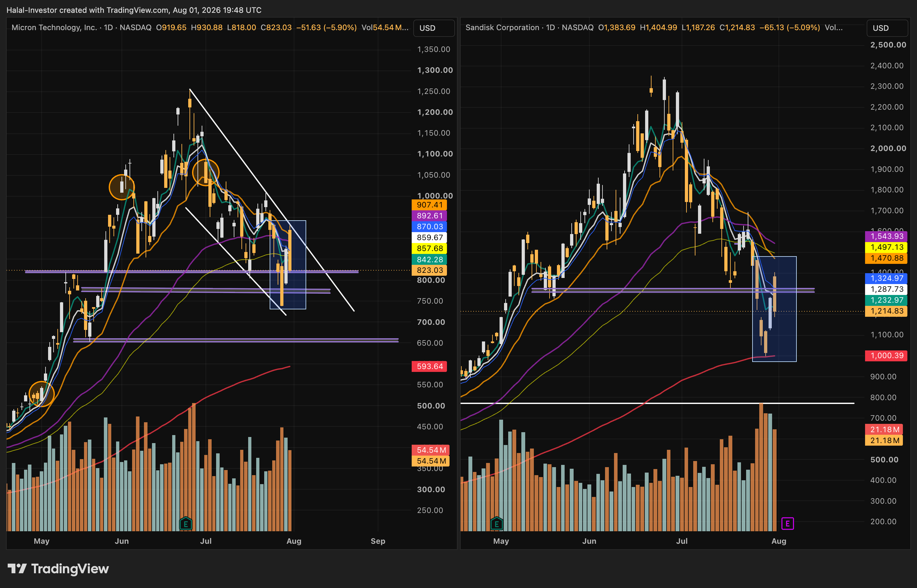Click the 650.00 price axis tick
Image resolution: width=917 pixels, height=588 pixels.
[430, 343]
